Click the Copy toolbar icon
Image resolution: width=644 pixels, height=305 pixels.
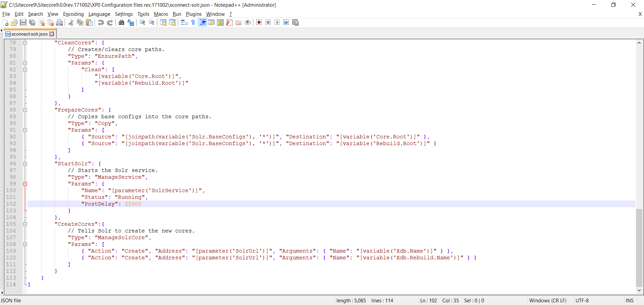pyautogui.click(x=80, y=23)
